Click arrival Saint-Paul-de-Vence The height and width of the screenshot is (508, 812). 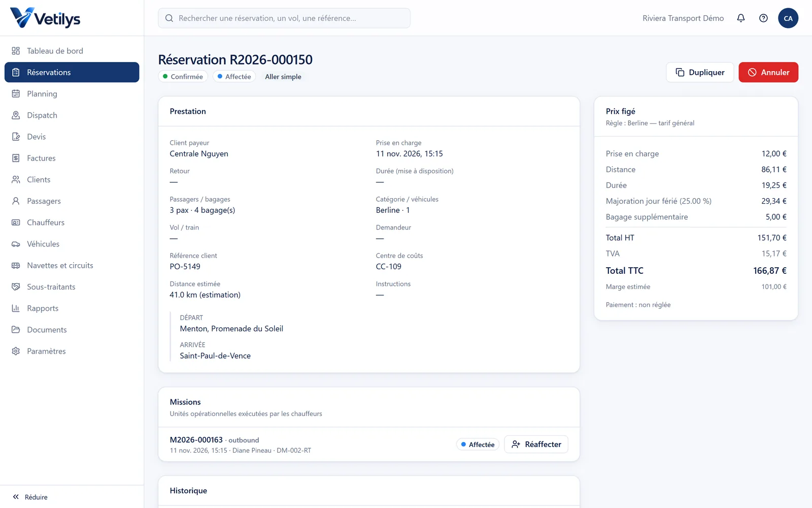(215, 356)
